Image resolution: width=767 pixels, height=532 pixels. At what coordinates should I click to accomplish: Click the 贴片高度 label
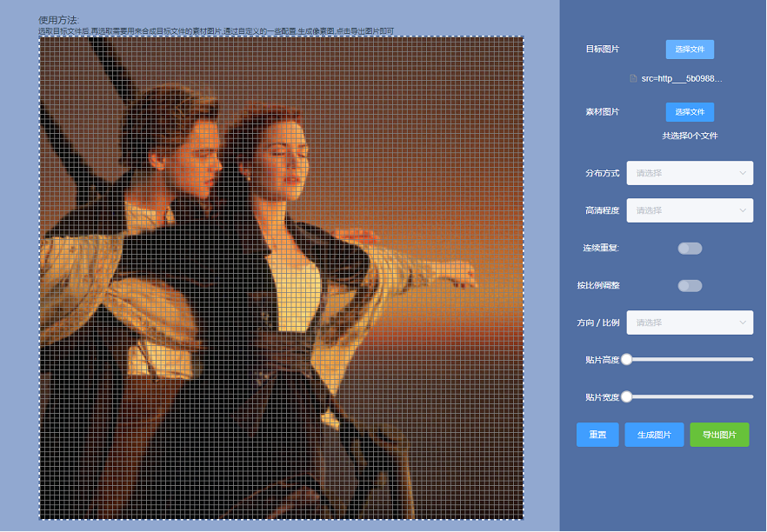pos(602,360)
